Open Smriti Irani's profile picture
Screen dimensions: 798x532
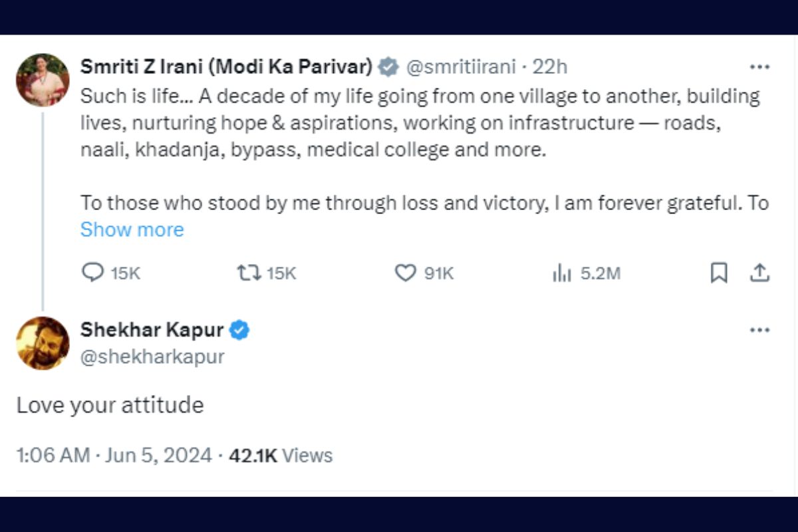(x=43, y=80)
